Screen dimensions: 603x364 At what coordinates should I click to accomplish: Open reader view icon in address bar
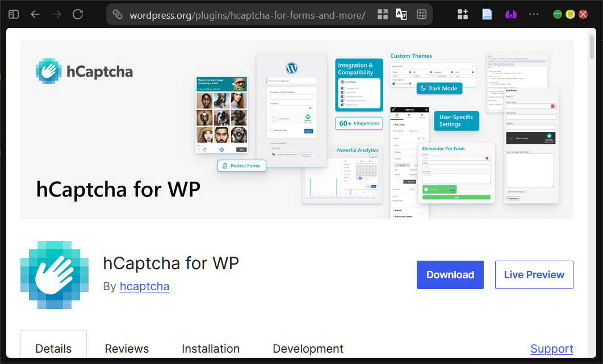(x=421, y=14)
